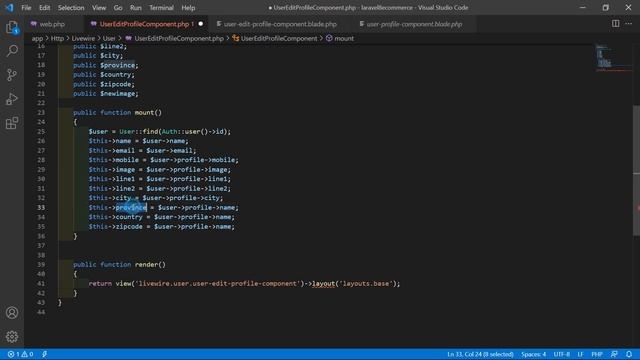
Task: Click the selected word province on line 33
Action: coord(131,207)
